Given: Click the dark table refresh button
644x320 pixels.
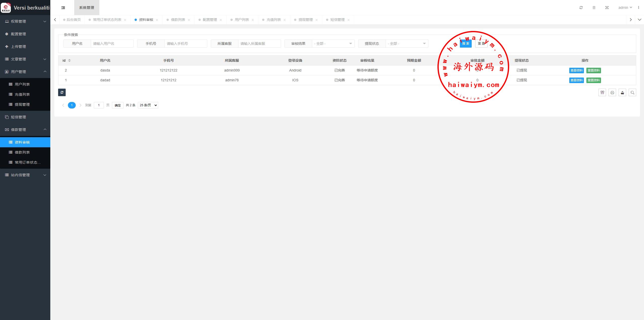Looking at the screenshot, I should pyautogui.click(x=62, y=92).
